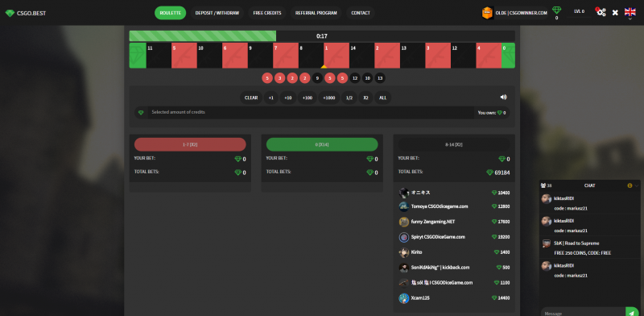The height and width of the screenshot is (316, 644).
Task: Open the Deposit / Withdraw tab
Action: coord(217,13)
